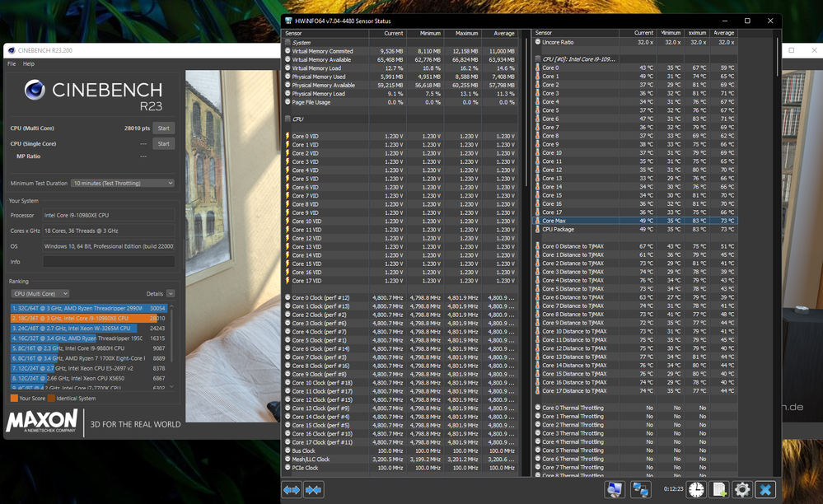The height and width of the screenshot is (504, 823).
Task: Click the 0:12:23 elapsed time readout
Action: 673,489
